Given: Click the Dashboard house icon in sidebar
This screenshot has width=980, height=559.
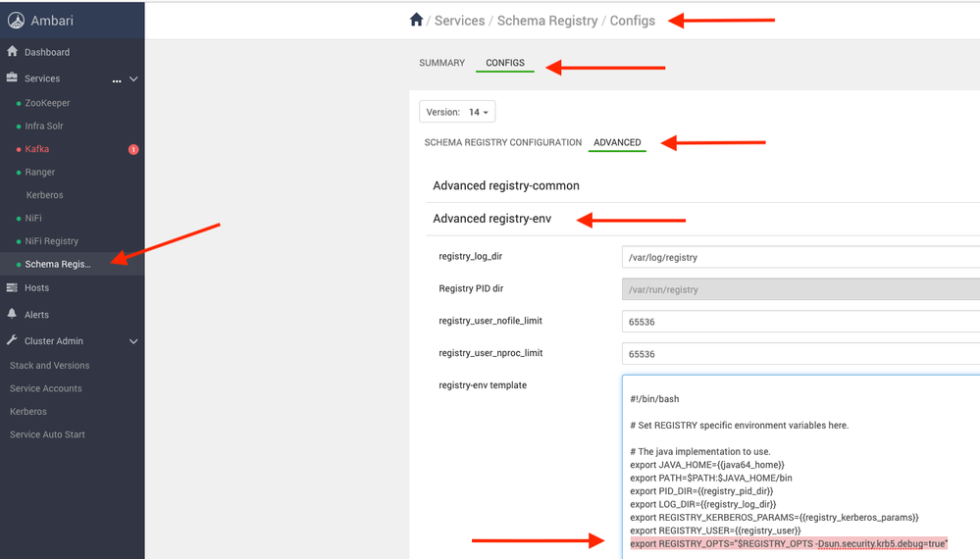Looking at the screenshot, I should (12, 51).
